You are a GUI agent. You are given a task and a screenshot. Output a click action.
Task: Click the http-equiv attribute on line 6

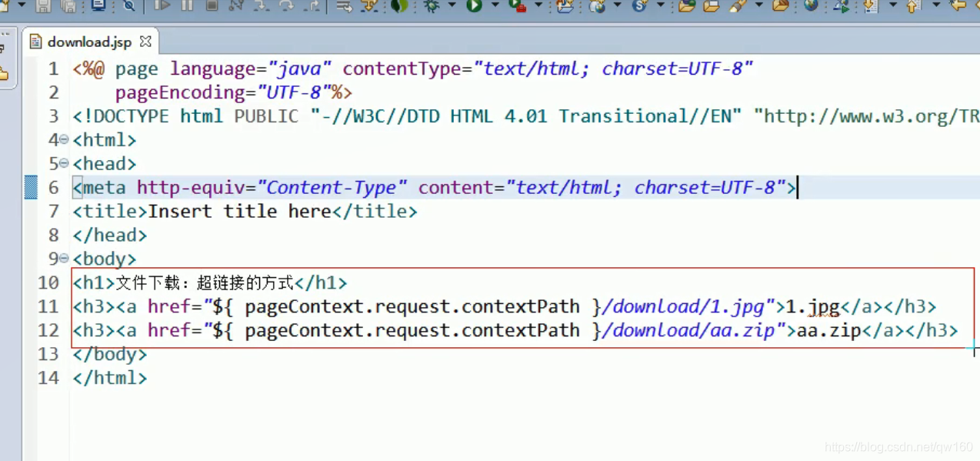(192, 188)
